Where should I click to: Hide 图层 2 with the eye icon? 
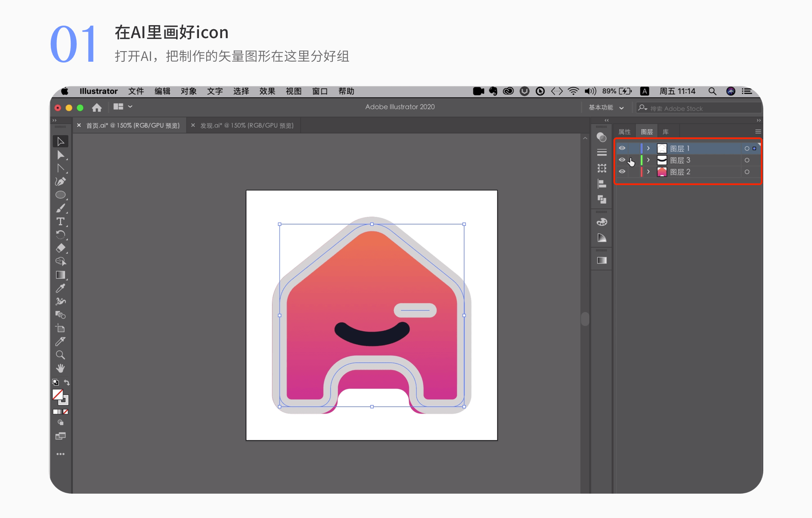point(622,172)
